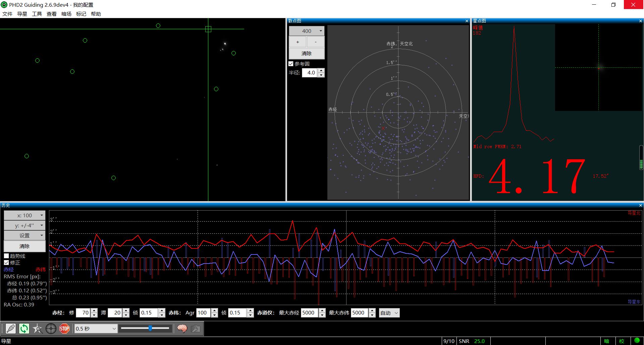Viewport: 644px width, 345px height.
Task: Open the brain advanced settings icon
Action: click(x=182, y=329)
